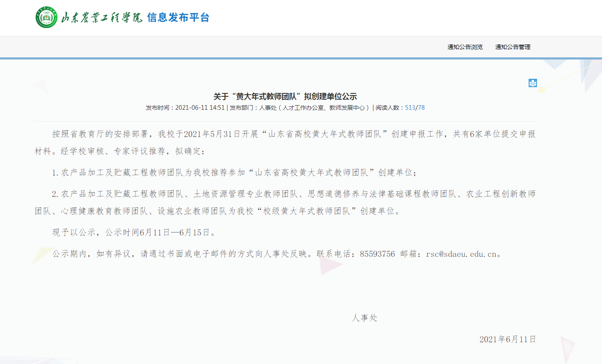Click the calligraphy school name logo

point(101,18)
